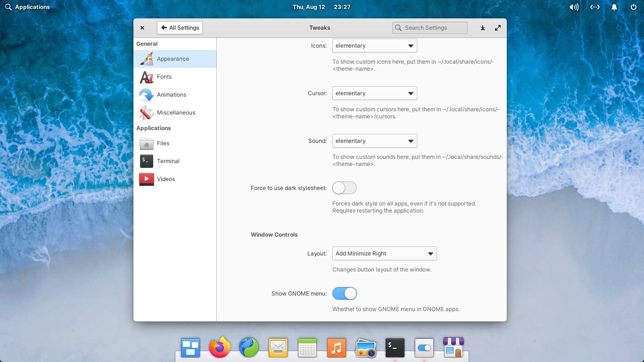Click the export settings icon in Tweaks header
The height and width of the screenshot is (362, 644).
(x=482, y=28)
